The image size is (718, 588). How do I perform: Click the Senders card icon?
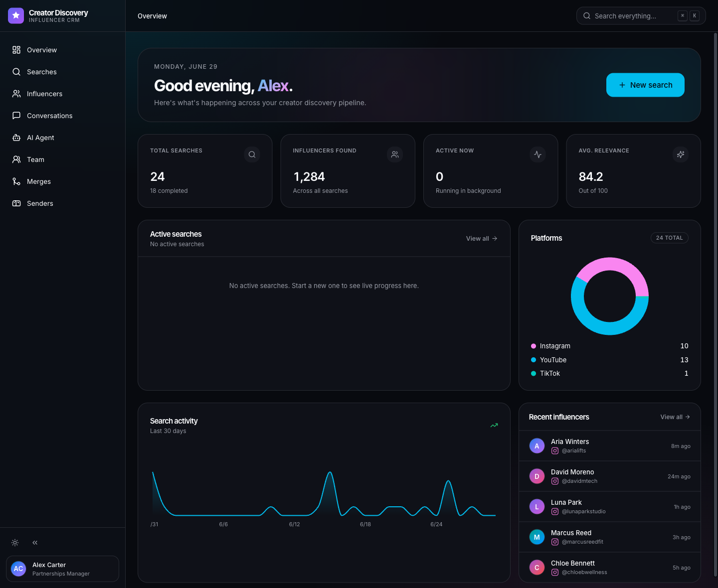click(16, 203)
